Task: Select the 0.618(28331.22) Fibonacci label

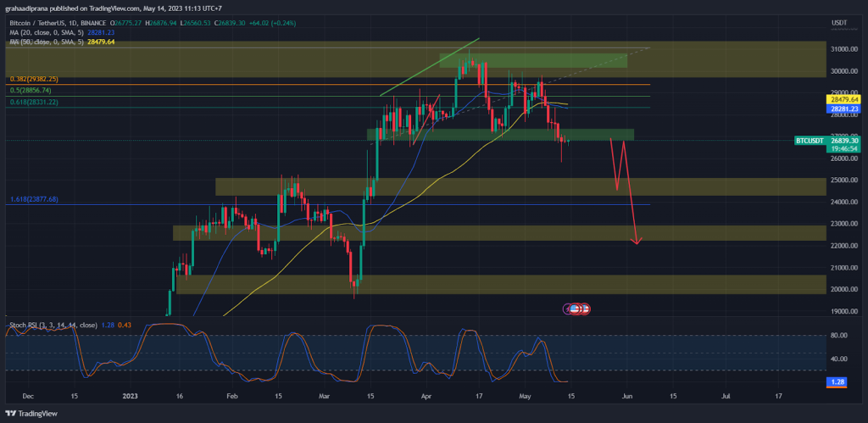Action: [x=34, y=102]
